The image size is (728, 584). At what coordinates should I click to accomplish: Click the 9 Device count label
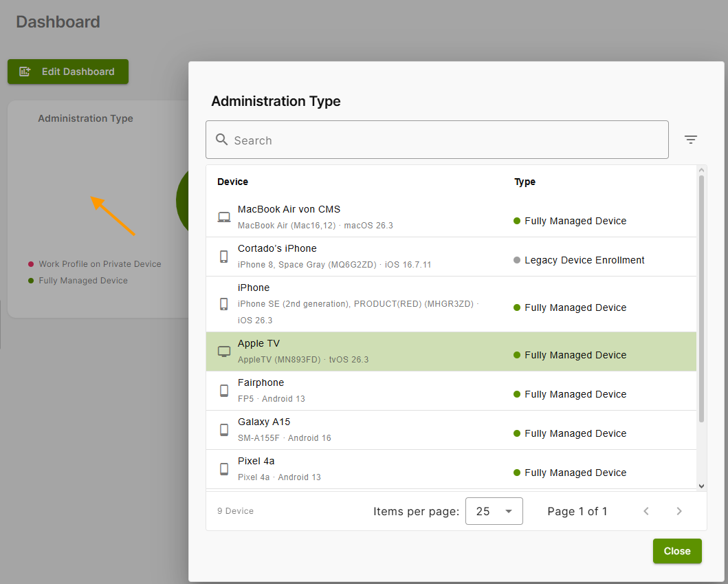coord(235,511)
